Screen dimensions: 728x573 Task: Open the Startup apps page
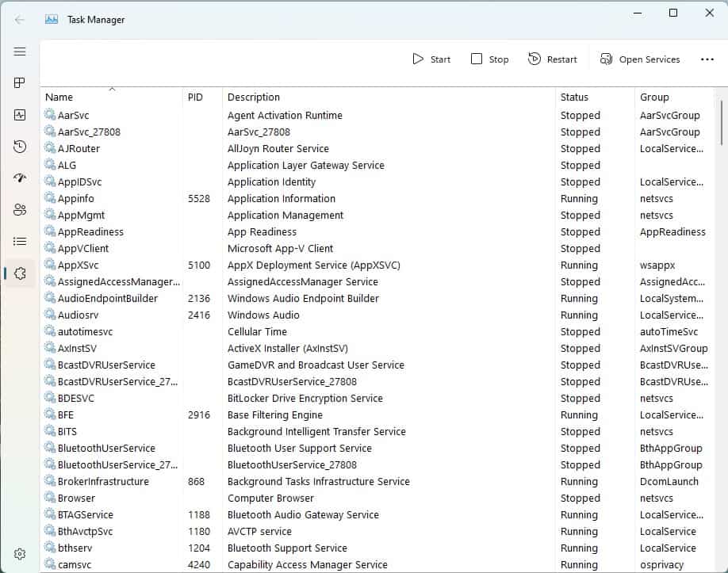point(20,178)
